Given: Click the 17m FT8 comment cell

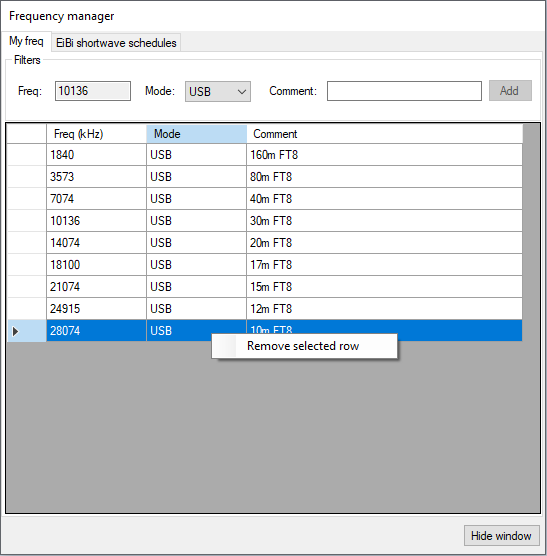Looking at the screenshot, I should click(x=384, y=265).
